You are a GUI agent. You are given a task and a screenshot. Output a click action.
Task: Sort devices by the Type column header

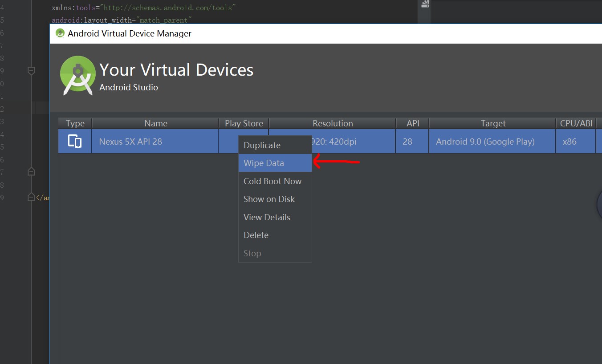[75, 123]
